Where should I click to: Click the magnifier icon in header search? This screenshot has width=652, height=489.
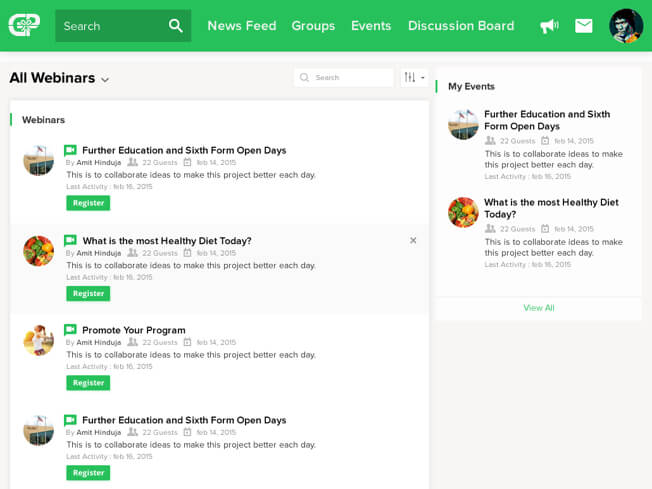(x=175, y=26)
